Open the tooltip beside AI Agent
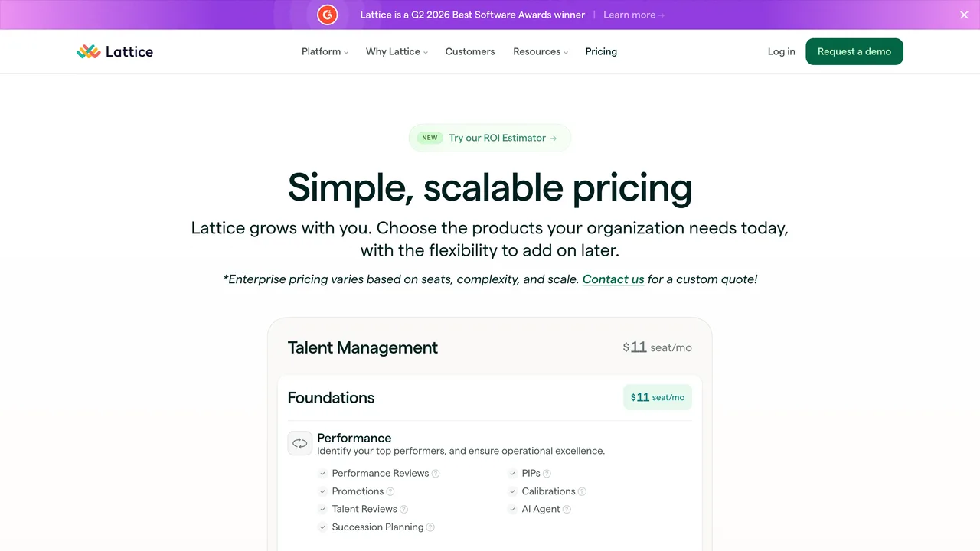Viewport: 980px width, 551px height. click(x=567, y=509)
